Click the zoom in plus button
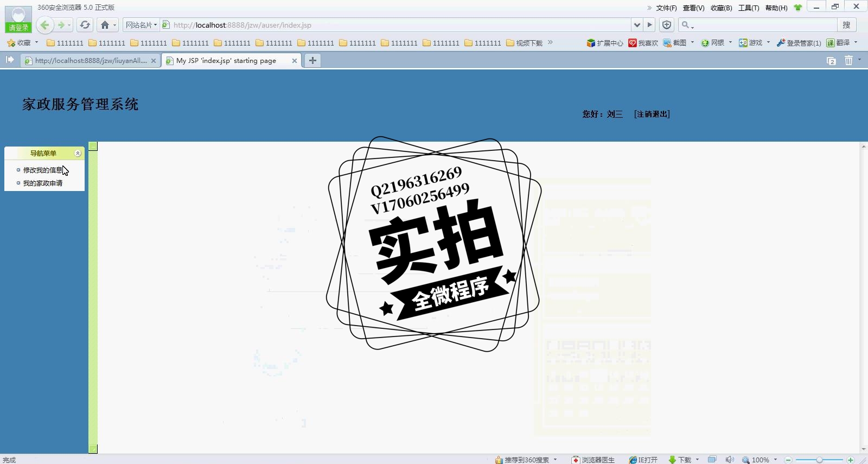868x464 pixels. (851, 460)
